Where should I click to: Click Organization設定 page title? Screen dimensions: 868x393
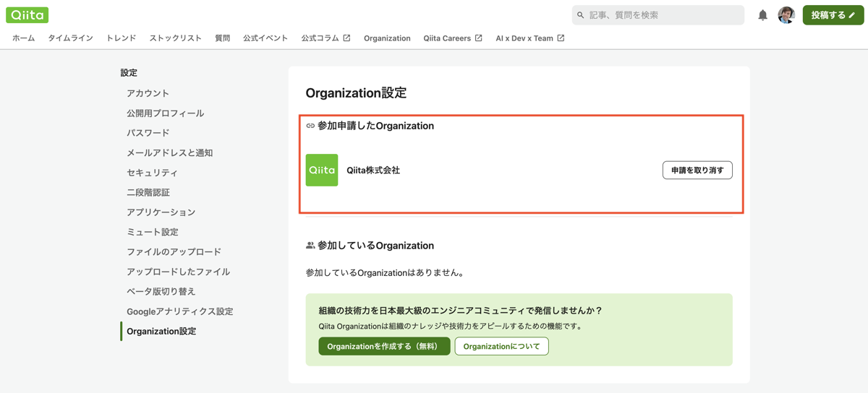click(x=356, y=93)
